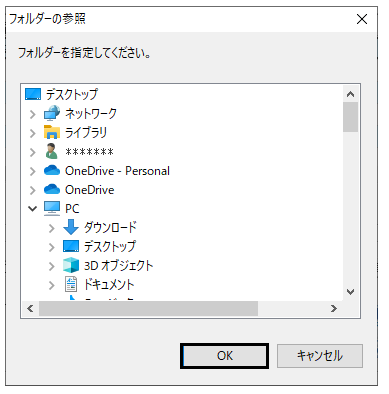Confirm with the OK button
Screen dimensions: 389x394
click(x=224, y=356)
